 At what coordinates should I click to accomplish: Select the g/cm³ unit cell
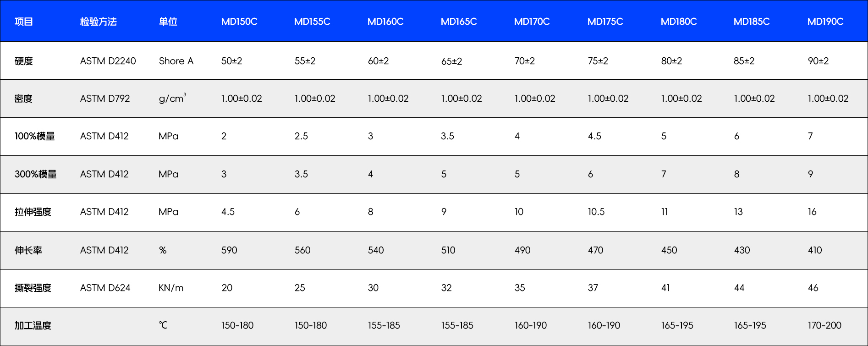172,99
